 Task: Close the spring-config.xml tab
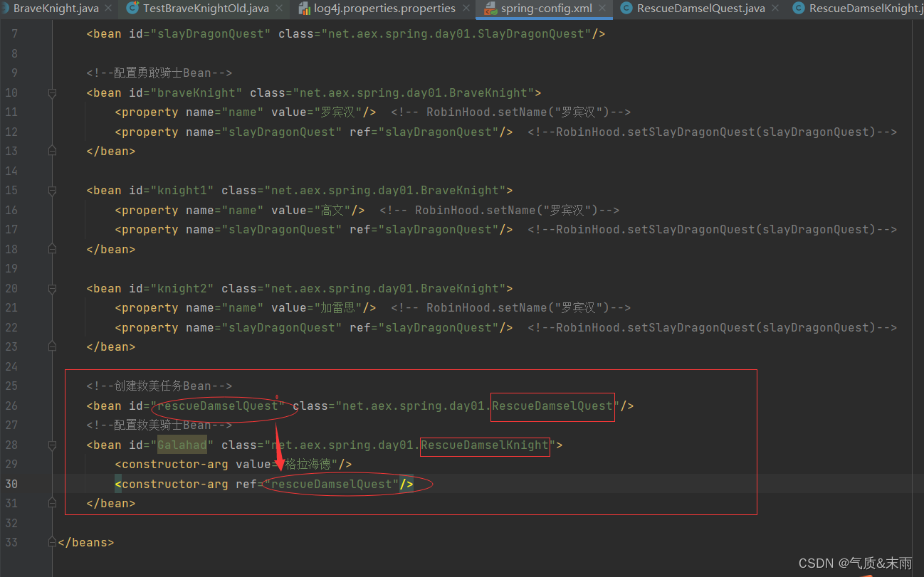point(602,9)
